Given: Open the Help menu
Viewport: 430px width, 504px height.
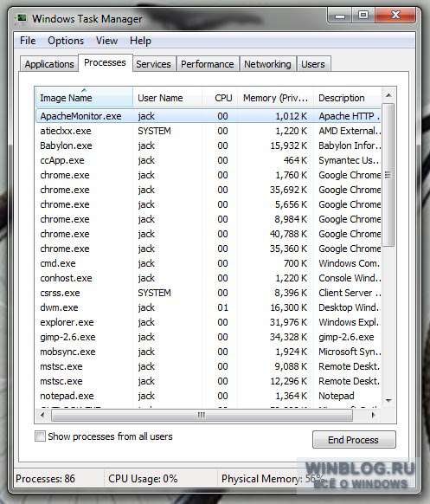Looking at the screenshot, I should point(140,41).
